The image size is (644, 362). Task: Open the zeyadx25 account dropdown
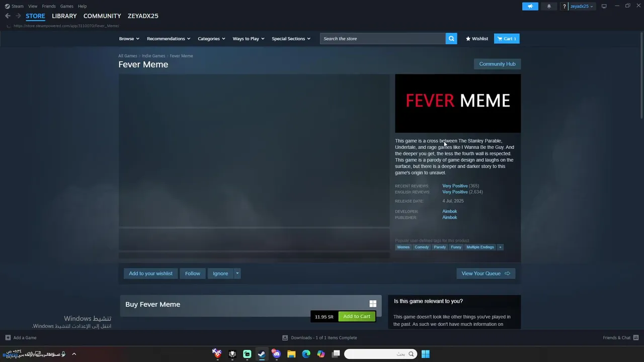point(582,6)
